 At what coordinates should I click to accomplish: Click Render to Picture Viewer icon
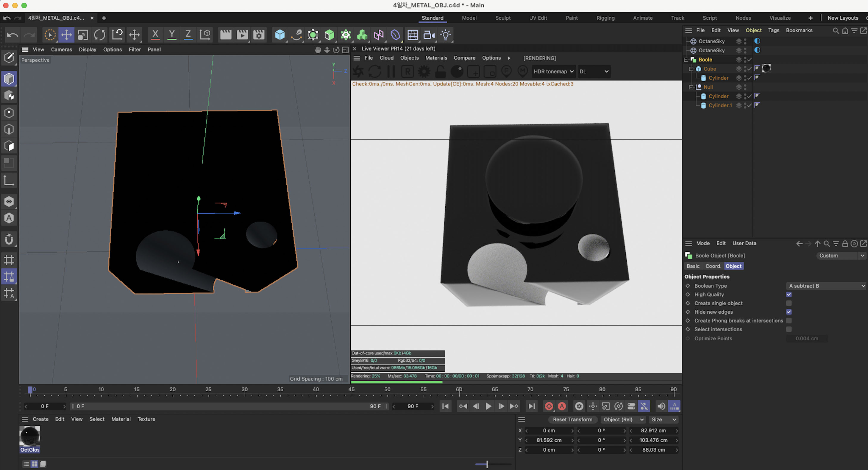click(242, 35)
